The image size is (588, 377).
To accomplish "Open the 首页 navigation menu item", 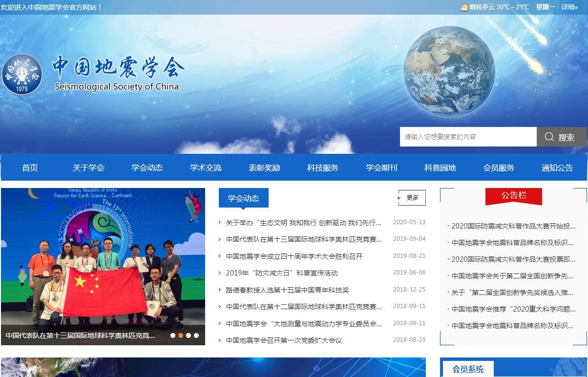I will [x=30, y=168].
